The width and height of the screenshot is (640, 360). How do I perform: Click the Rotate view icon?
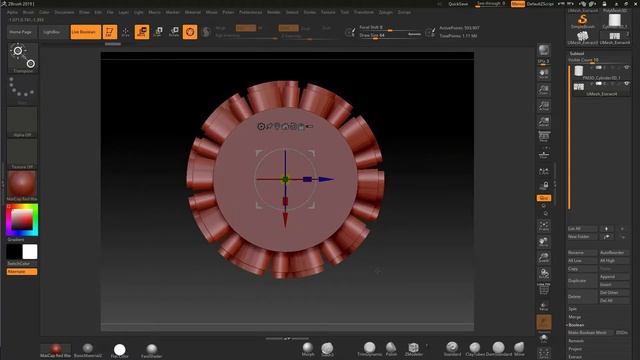pyautogui.click(x=544, y=273)
